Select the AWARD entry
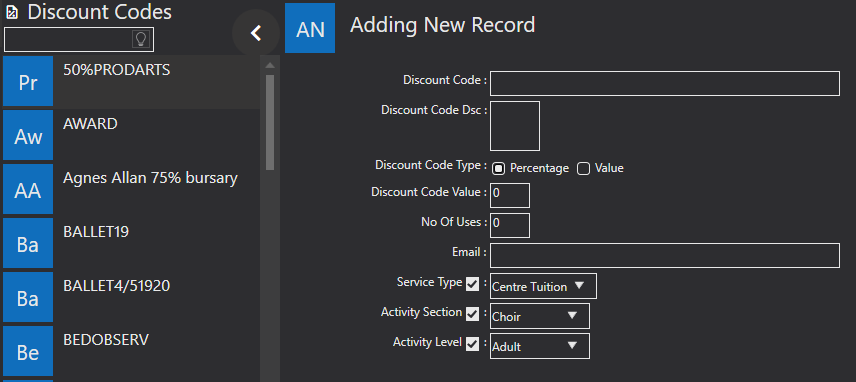 click(x=131, y=135)
